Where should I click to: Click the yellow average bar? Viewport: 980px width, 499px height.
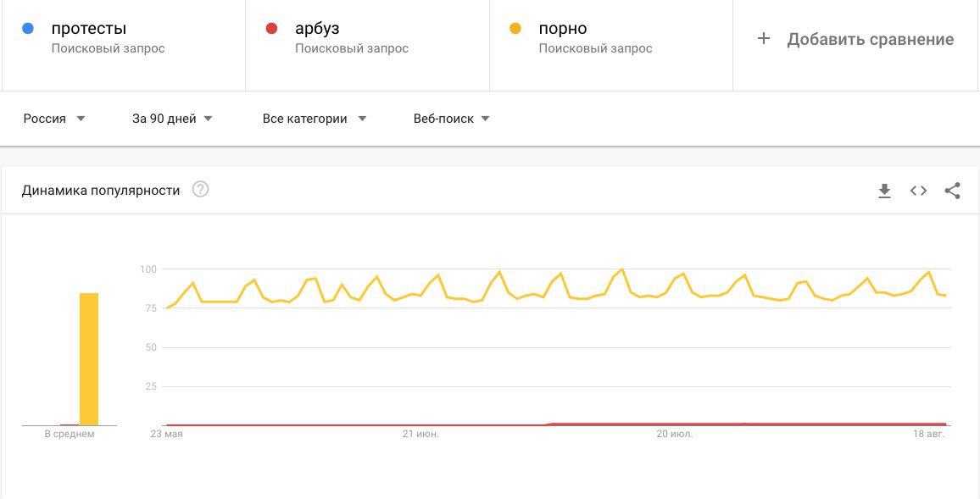click(x=89, y=359)
